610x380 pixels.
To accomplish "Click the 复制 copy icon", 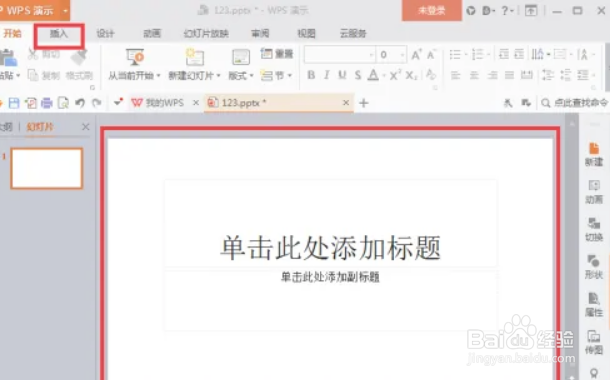I will [x=33, y=75].
